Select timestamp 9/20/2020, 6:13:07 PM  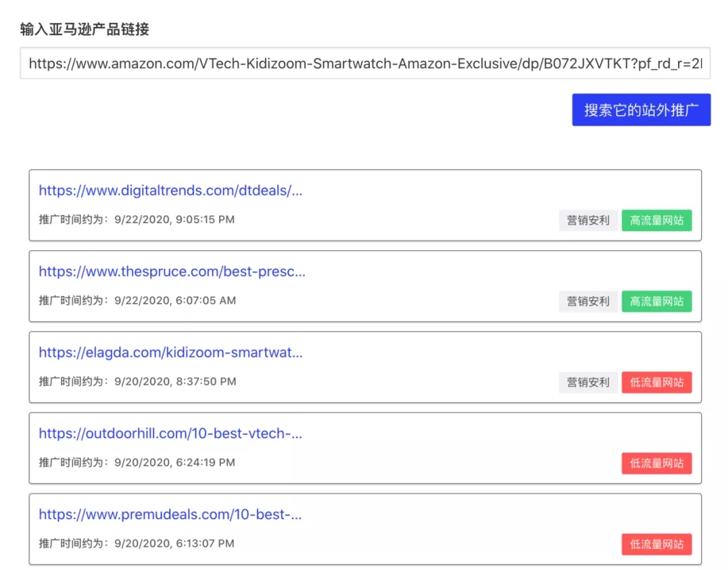point(174,543)
